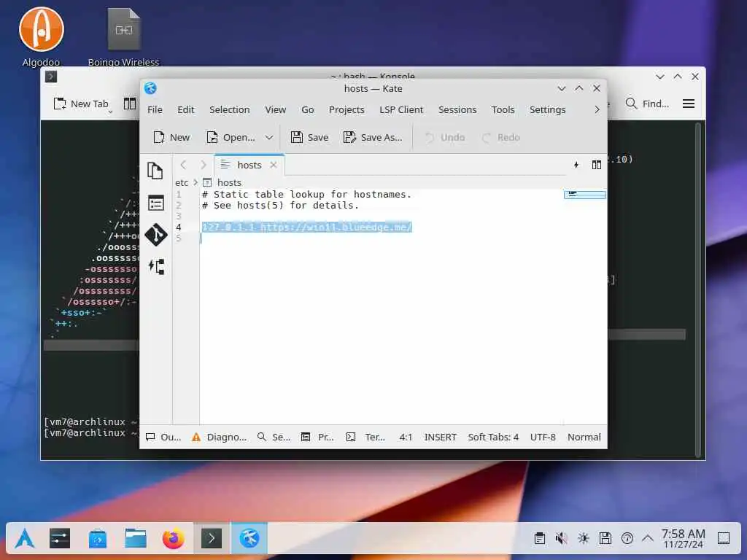Select the hosts document tab
This screenshot has height=560, width=747.
pyautogui.click(x=249, y=165)
